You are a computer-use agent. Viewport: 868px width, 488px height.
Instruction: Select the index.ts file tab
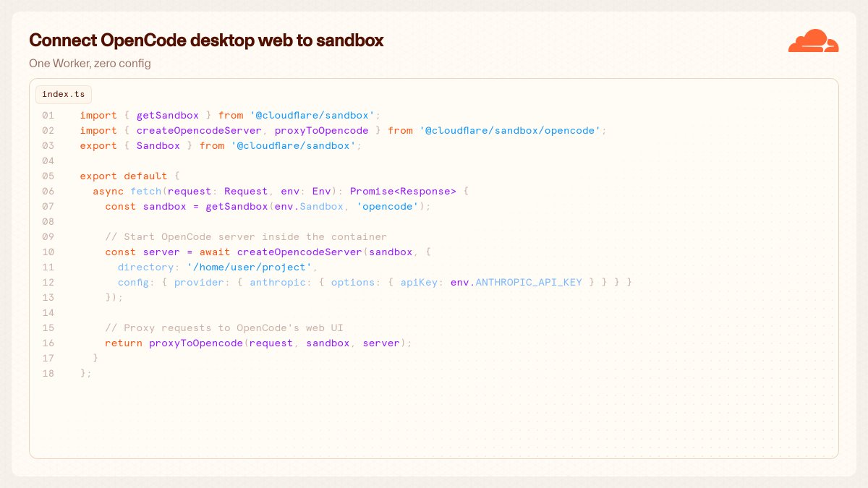(x=64, y=94)
